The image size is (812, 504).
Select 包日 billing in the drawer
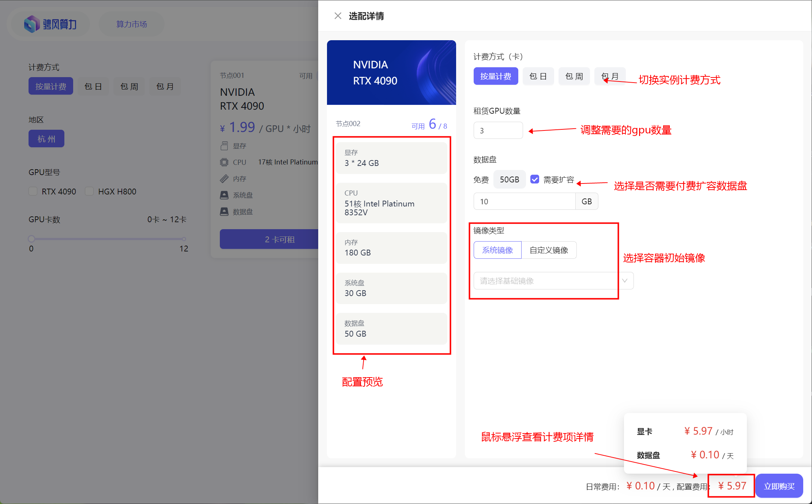click(x=538, y=76)
